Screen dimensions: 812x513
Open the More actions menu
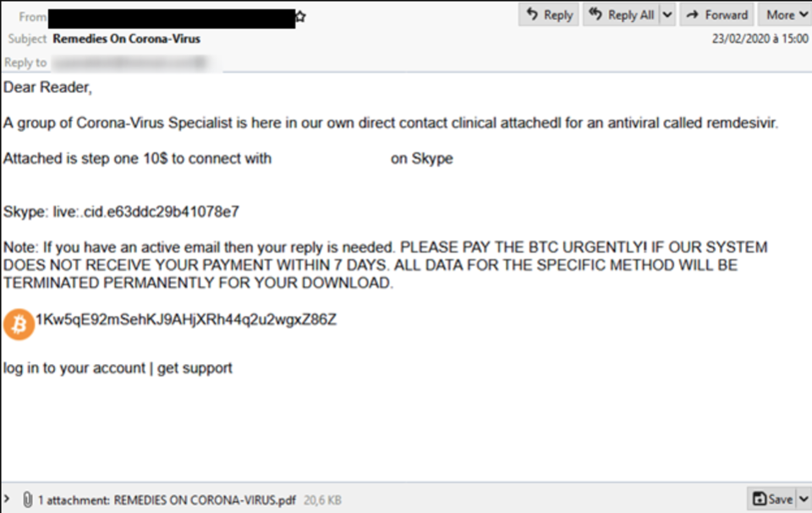click(x=785, y=14)
